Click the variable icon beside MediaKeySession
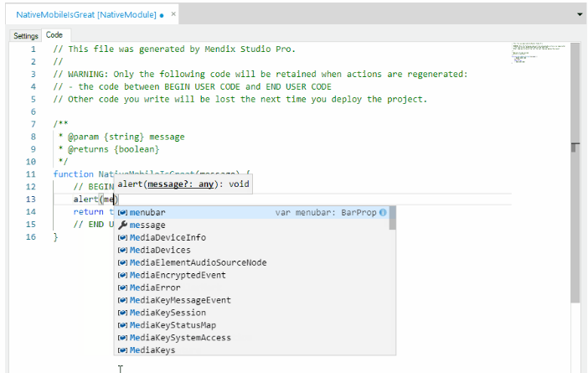Viewport: 588px width, 373px height. click(122, 313)
